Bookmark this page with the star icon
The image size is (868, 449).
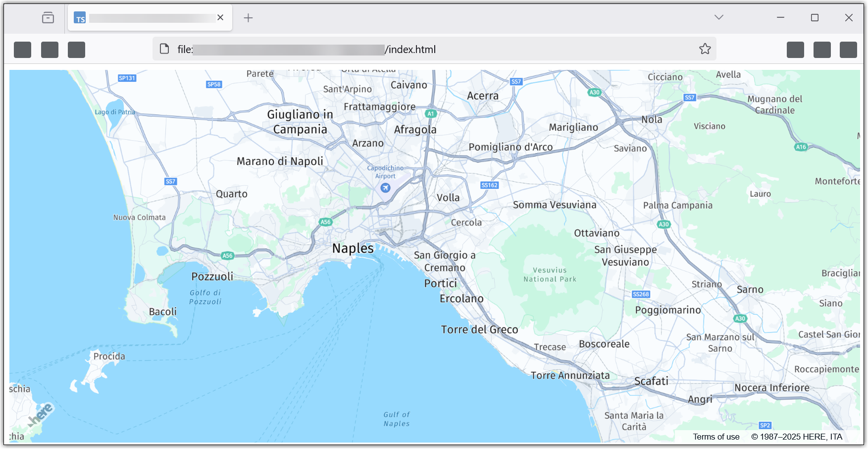click(705, 49)
